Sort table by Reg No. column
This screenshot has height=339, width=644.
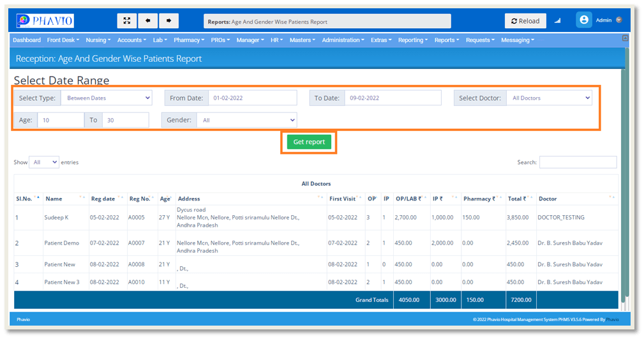click(142, 199)
